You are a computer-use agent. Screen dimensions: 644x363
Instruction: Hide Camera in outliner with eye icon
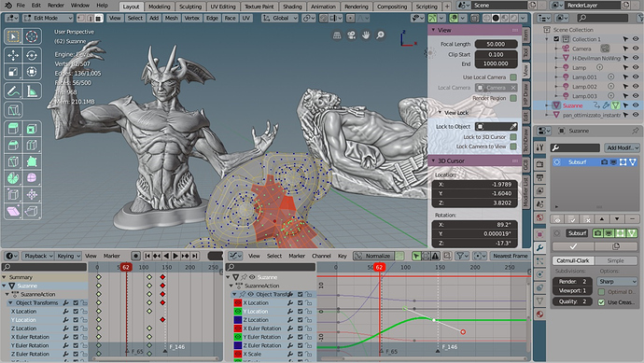coord(636,49)
